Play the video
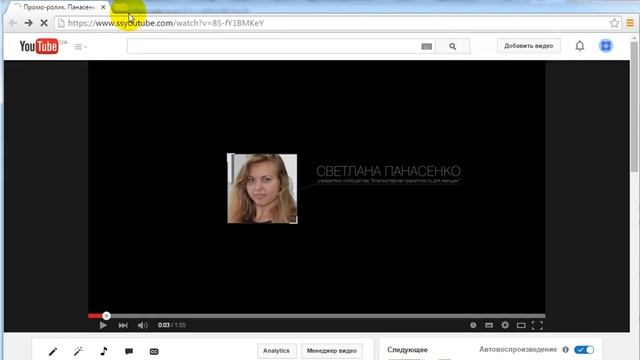 pos(103,325)
